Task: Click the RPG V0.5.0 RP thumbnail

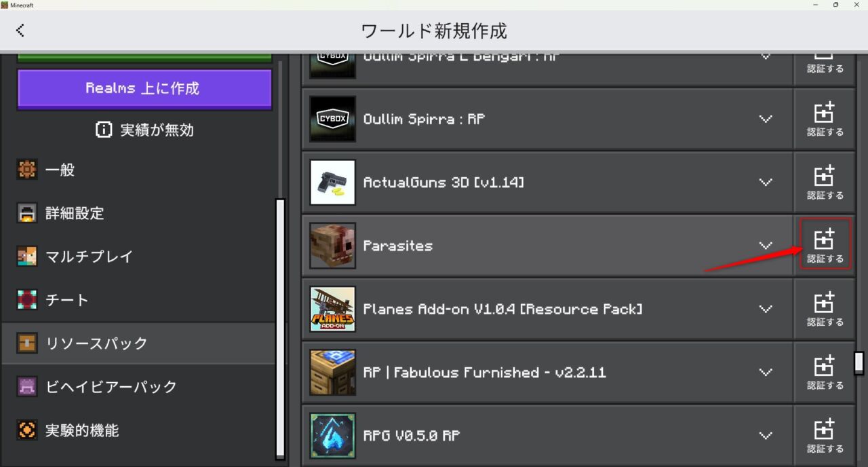Action: (332, 436)
